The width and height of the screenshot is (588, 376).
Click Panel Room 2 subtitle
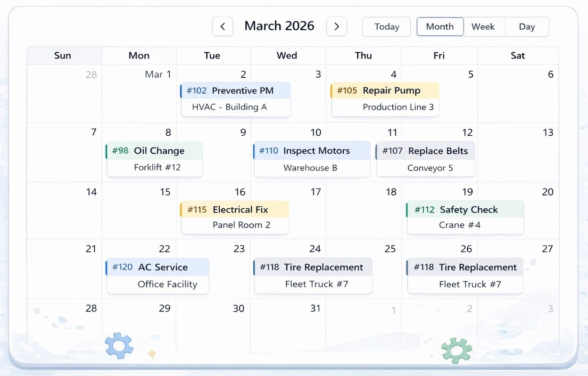tap(241, 225)
